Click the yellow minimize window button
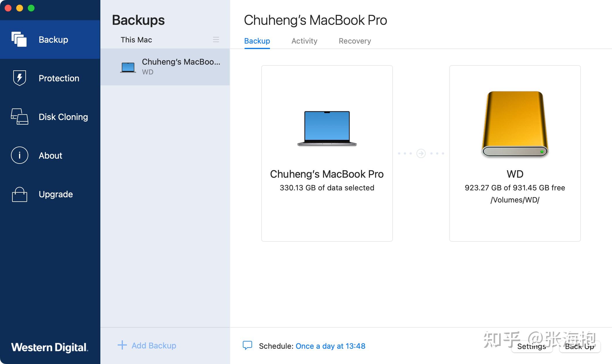Image resolution: width=612 pixels, height=364 pixels. [20, 8]
